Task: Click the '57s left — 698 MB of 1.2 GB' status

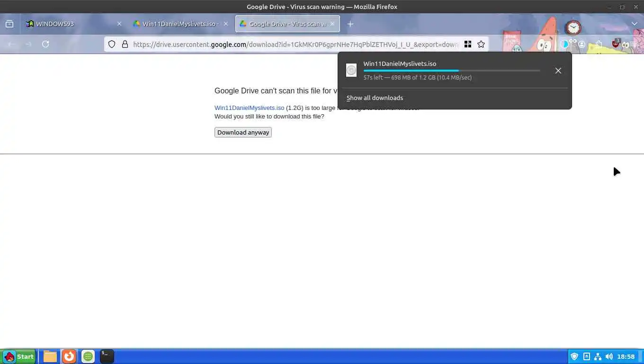Action: click(418, 77)
